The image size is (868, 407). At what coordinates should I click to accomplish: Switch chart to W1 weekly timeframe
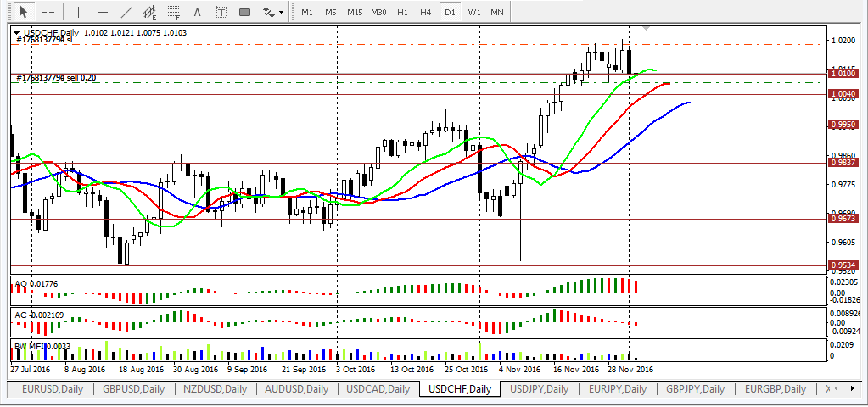[473, 12]
